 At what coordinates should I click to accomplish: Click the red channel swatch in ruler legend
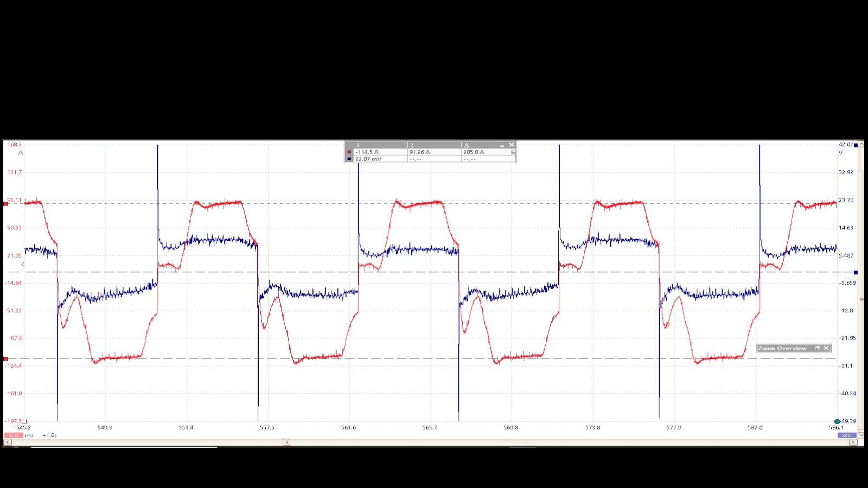pyautogui.click(x=349, y=152)
